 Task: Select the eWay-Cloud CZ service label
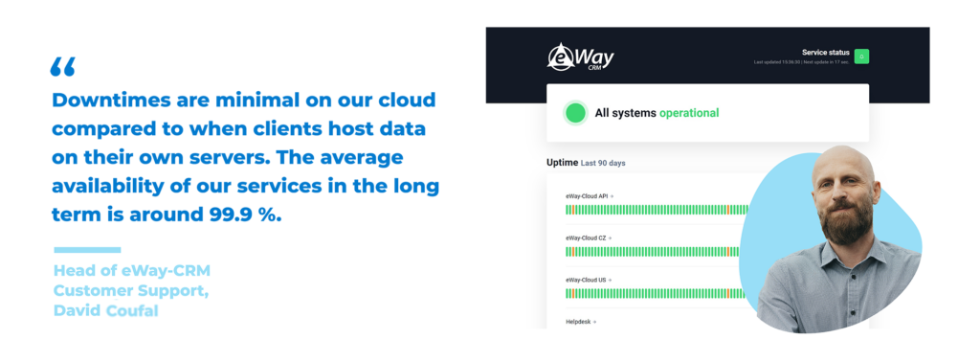tap(587, 238)
